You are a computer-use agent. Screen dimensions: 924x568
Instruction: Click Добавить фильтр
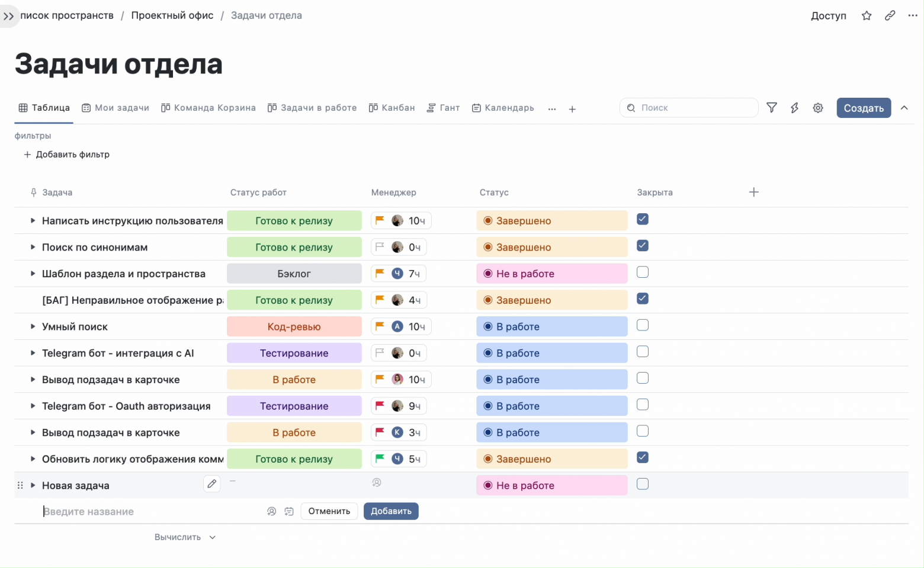click(x=66, y=155)
